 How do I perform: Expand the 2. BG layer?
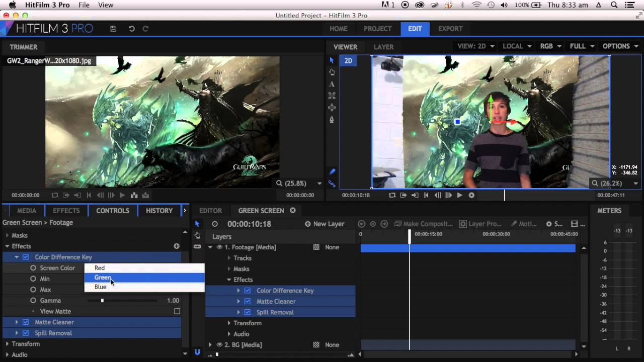210,344
